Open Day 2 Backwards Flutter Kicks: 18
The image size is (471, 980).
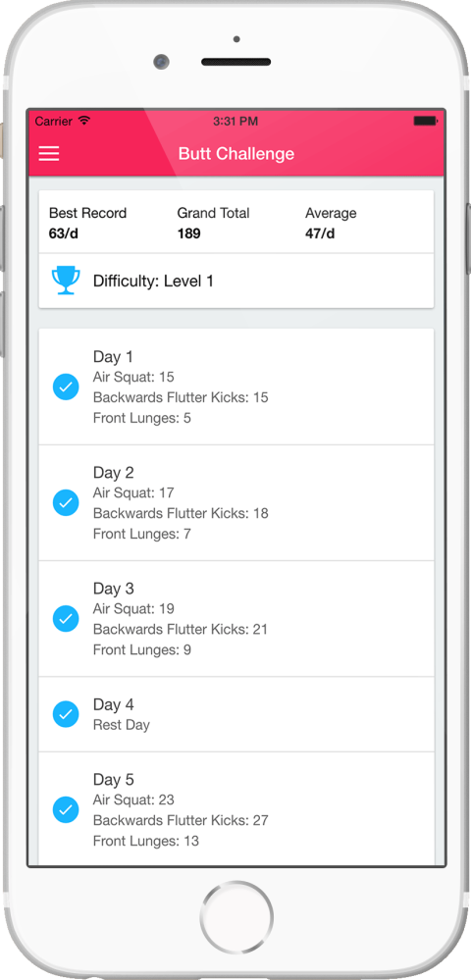(x=181, y=513)
